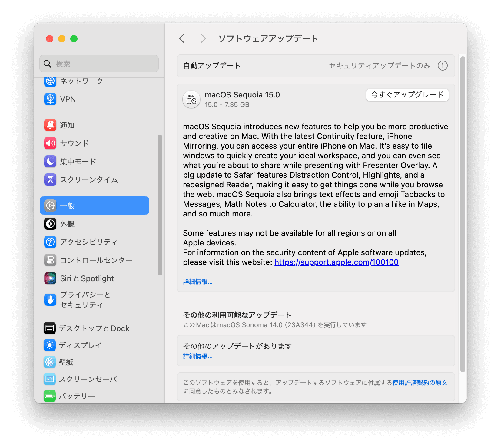Click the main pane vertical scrollbar
501x448 pixels.
pyautogui.click(x=463, y=214)
